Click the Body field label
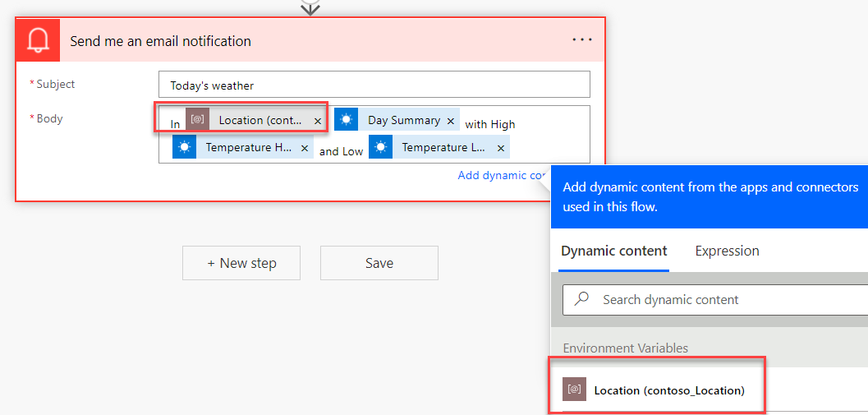This screenshot has height=415, width=868. [x=49, y=118]
